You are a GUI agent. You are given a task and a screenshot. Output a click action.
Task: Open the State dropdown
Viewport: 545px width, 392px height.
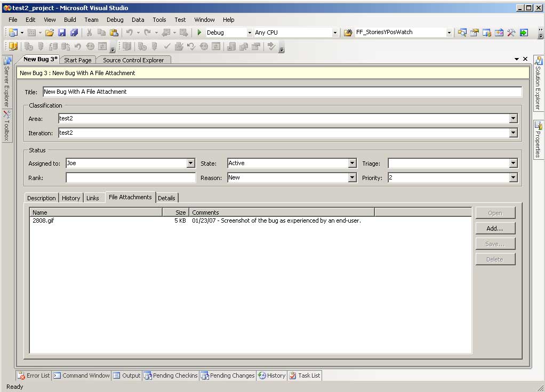pos(352,163)
